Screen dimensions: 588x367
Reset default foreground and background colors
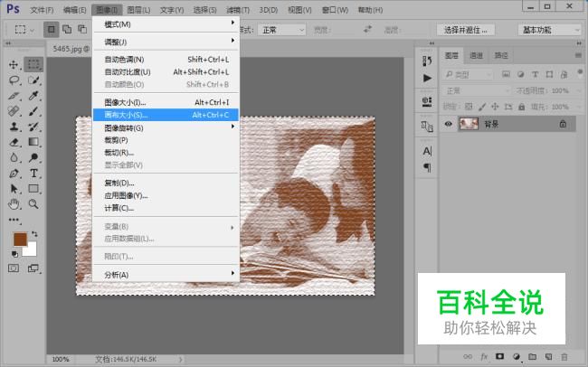(14, 255)
